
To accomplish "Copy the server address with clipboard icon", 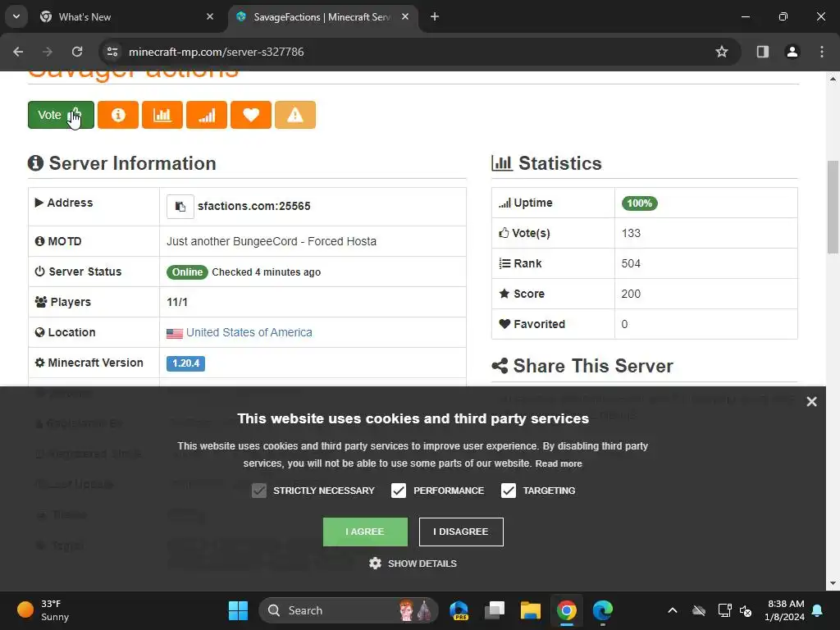I will (180, 206).
